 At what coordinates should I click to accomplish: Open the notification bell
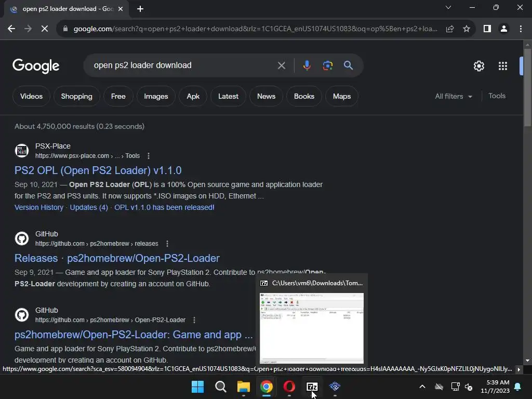[518, 387]
